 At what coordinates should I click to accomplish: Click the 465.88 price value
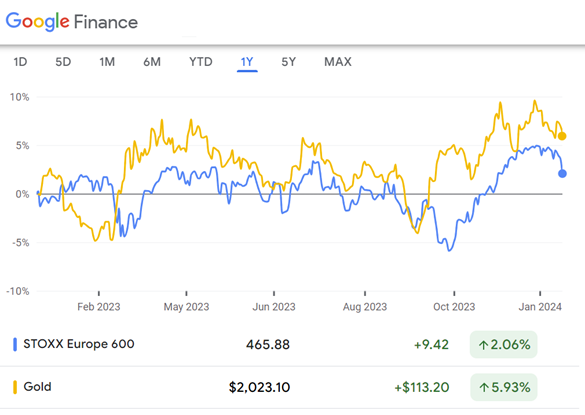pos(268,344)
